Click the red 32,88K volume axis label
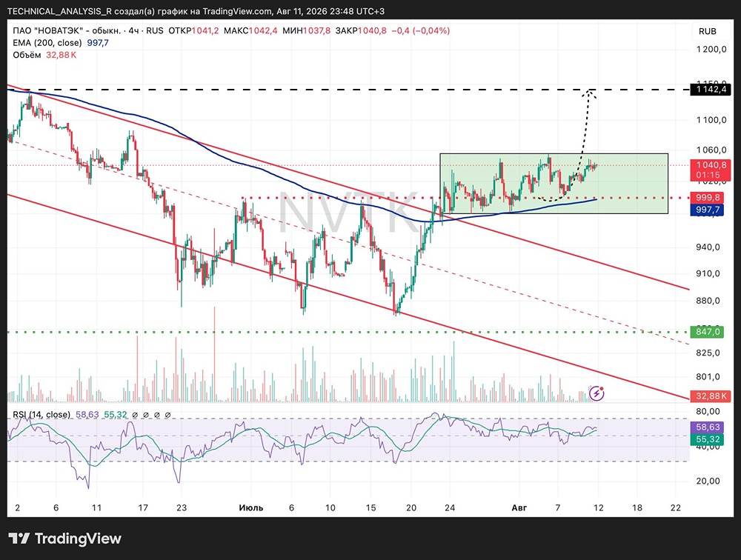Screen dimensions: 741x560 711,396
